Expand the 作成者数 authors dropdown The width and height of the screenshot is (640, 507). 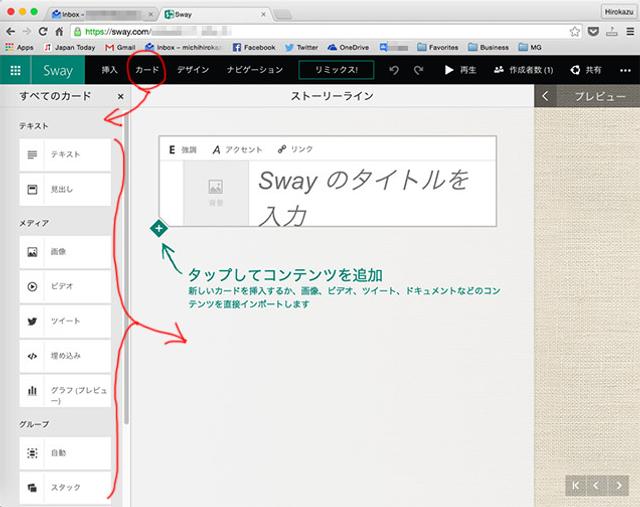[x=517, y=70]
